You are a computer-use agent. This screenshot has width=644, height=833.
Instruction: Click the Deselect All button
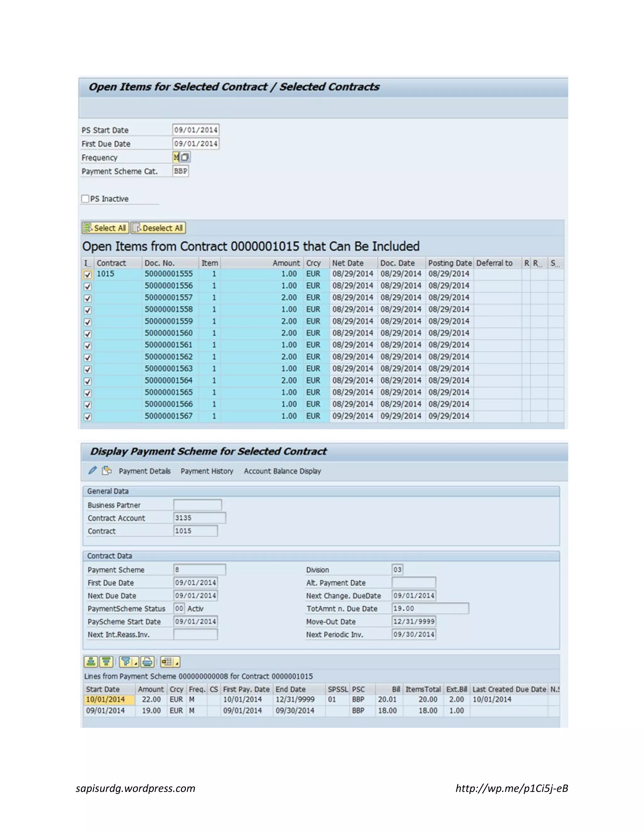(159, 228)
